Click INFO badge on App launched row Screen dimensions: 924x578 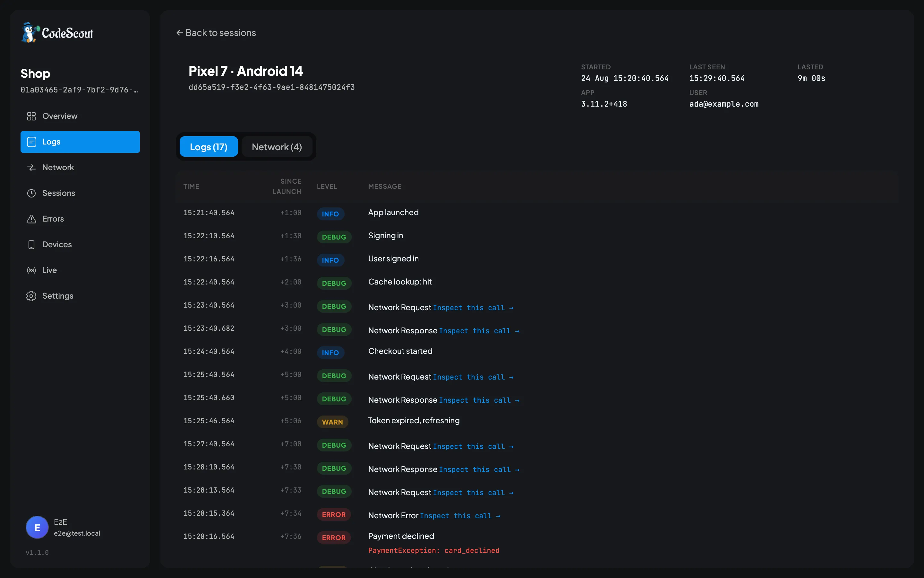pyautogui.click(x=330, y=214)
